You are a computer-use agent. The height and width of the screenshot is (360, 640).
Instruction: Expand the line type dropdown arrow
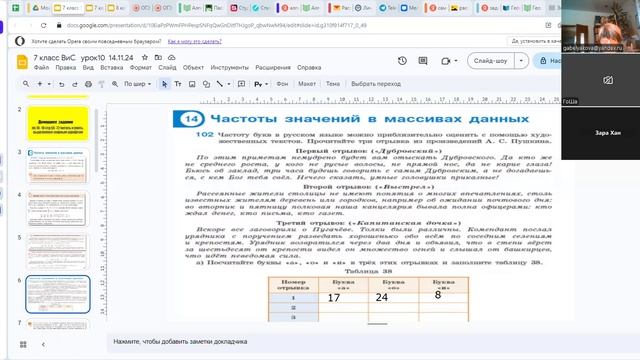point(229,84)
